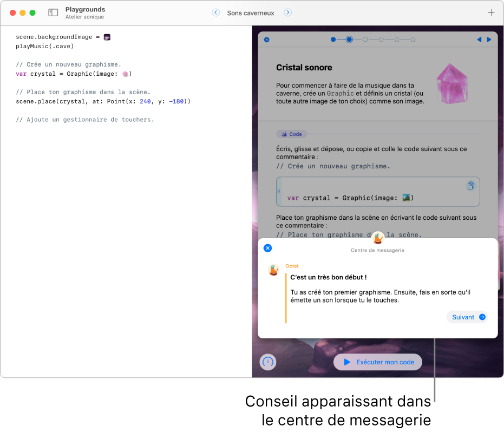
Task: Select third empty circle progress step
Action: (x=365, y=40)
